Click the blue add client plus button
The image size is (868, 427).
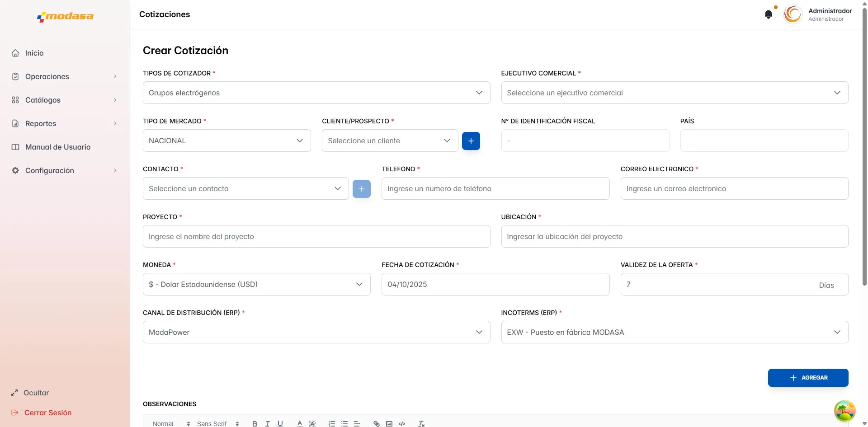(471, 141)
